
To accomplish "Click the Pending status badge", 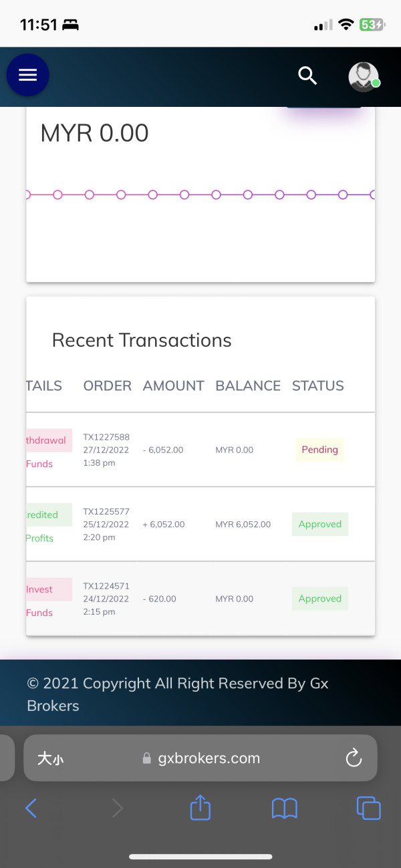I will 319,450.
